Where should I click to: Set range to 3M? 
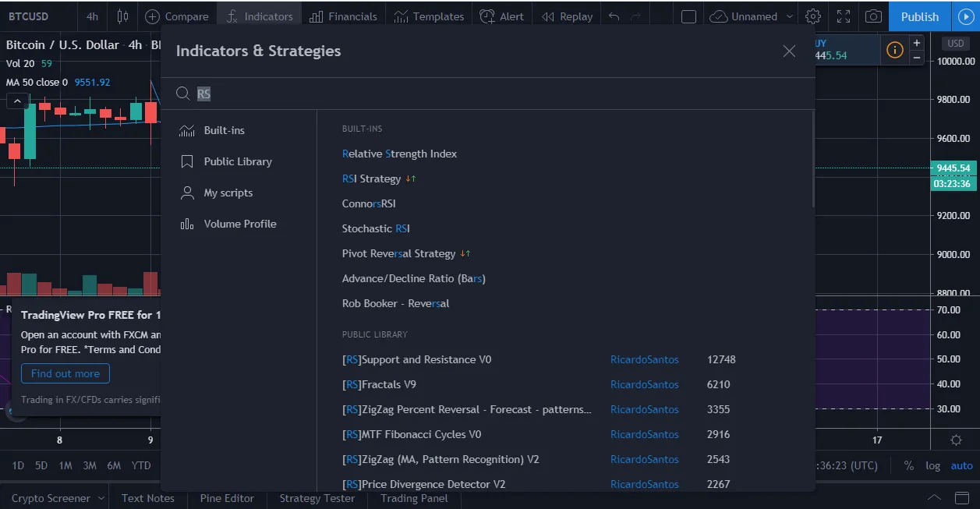90,465
